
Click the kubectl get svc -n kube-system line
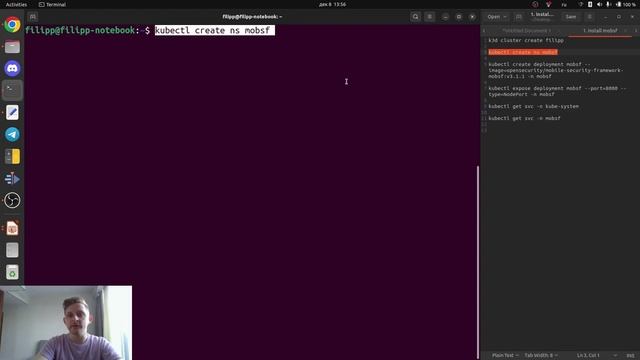point(533,106)
